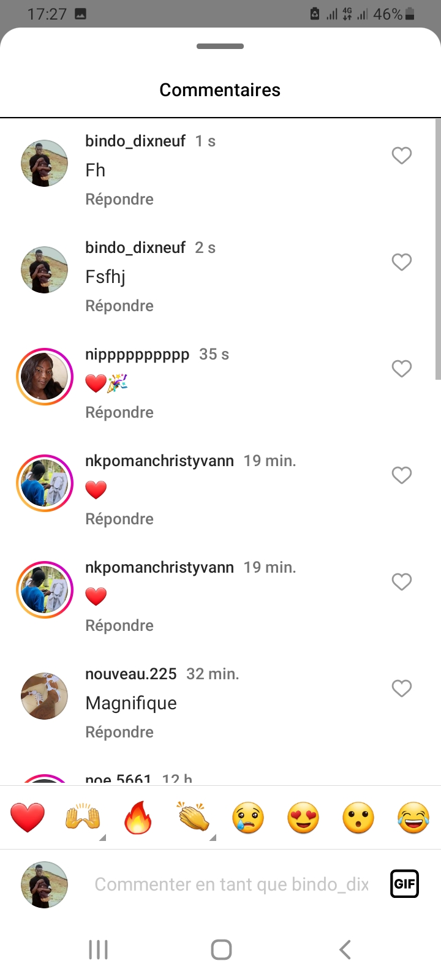Image resolution: width=441 pixels, height=980 pixels.
Task: Tap the drag handle on comments sheet
Action: (221, 46)
